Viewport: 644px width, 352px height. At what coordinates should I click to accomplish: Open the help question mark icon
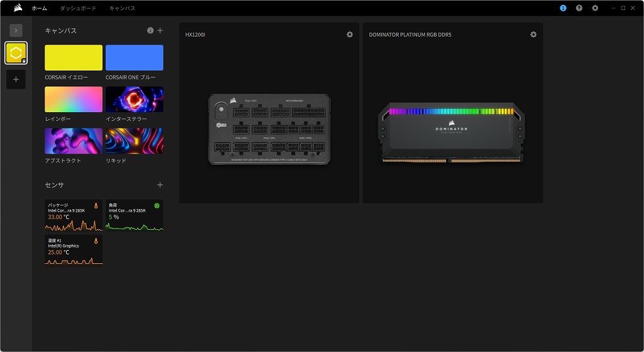point(579,8)
